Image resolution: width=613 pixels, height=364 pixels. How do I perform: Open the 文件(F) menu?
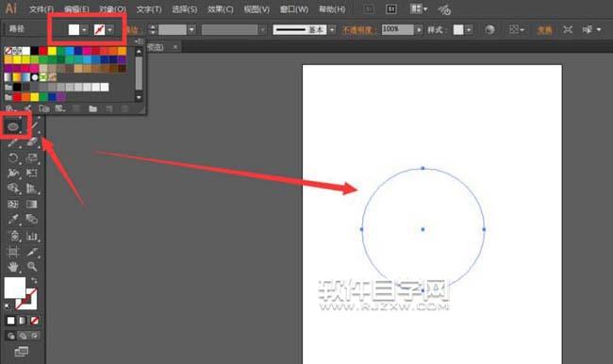[x=41, y=9]
